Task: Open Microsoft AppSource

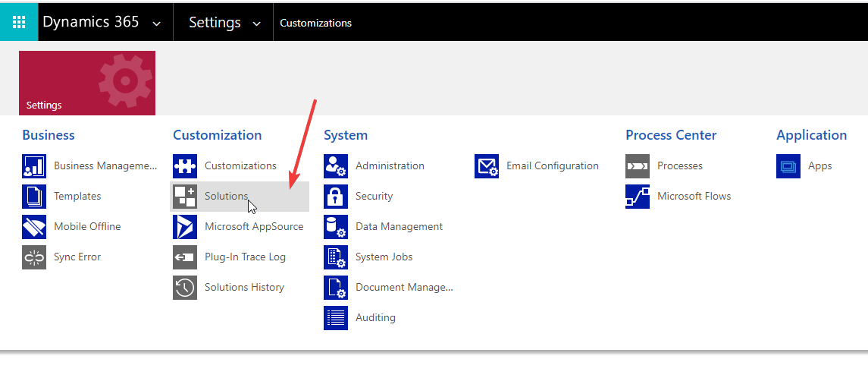Action: (254, 227)
